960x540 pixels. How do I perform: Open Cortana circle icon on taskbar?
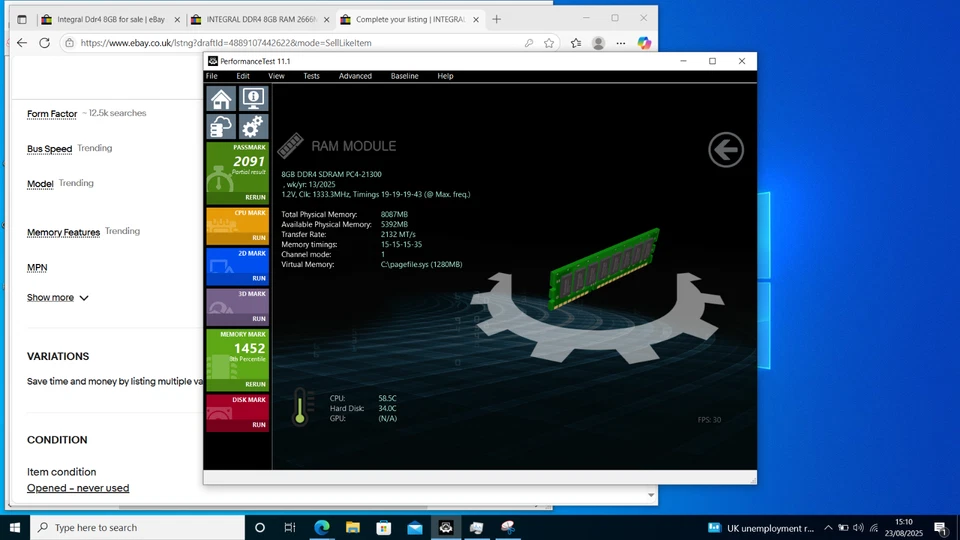pyautogui.click(x=260, y=527)
